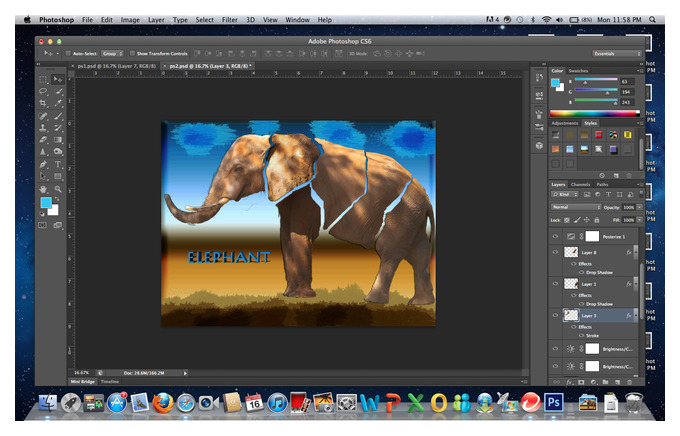Select the Pen tool
Viewport: 680px width, 436px height.
pyautogui.click(x=43, y=164)
